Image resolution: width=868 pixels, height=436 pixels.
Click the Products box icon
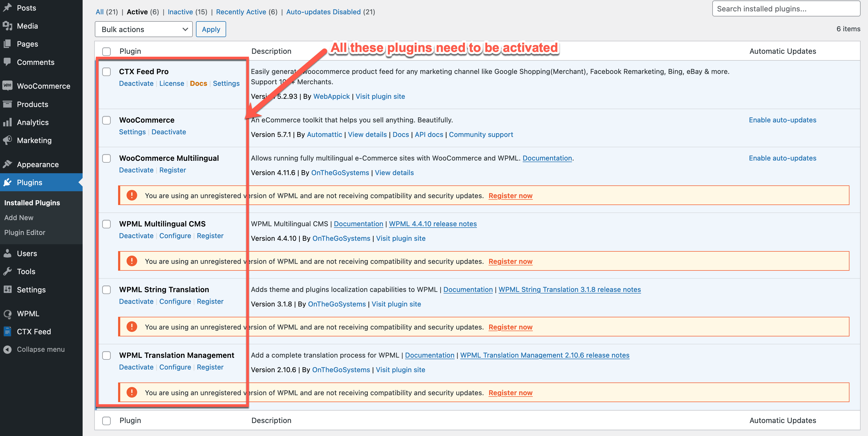click(x=7, y=104)
